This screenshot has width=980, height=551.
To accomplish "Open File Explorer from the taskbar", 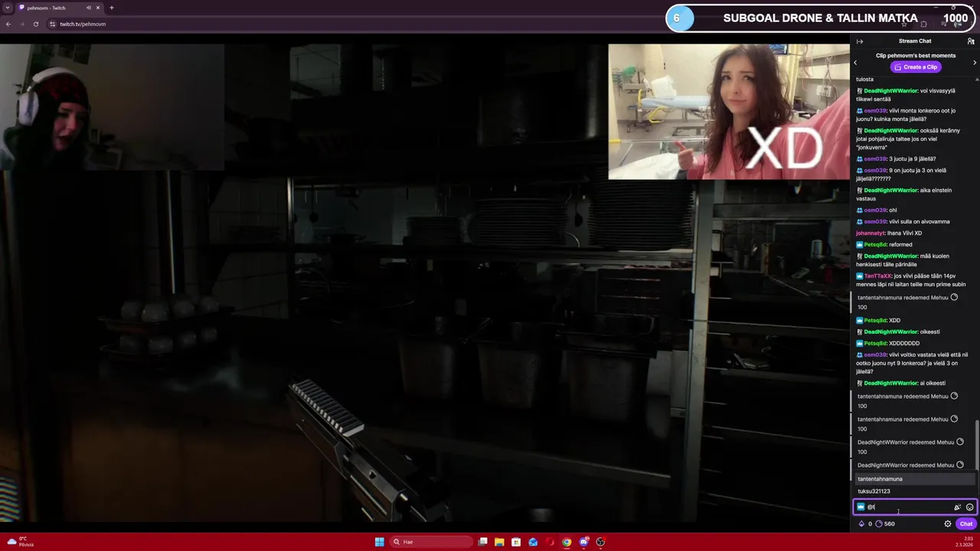I will click(499, 542).
